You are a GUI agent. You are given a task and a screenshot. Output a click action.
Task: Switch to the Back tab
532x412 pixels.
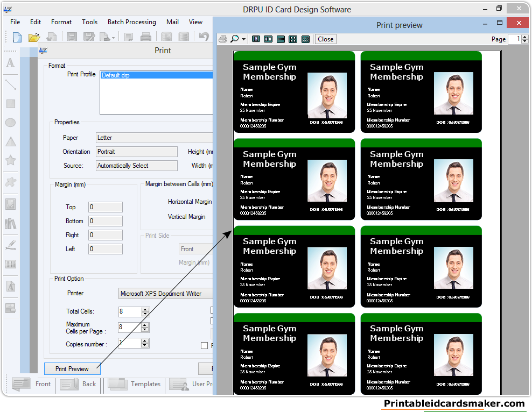[x=79, y=384]
